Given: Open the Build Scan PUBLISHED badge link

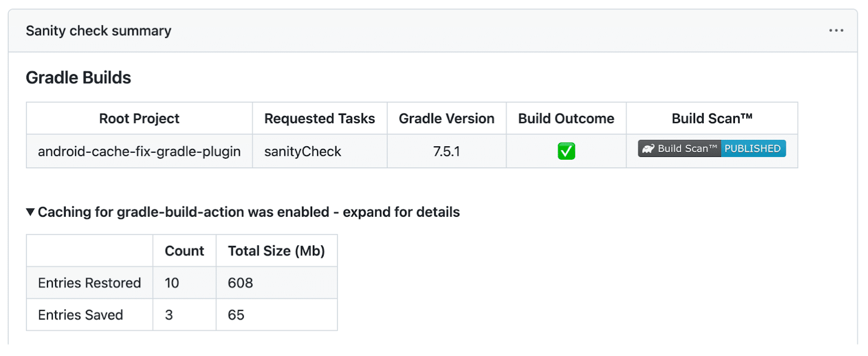Looking at the screenshot, I should 711,148.
